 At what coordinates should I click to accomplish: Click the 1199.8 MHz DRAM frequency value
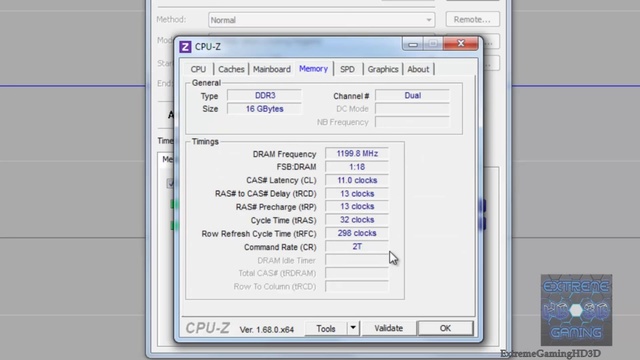coord(357,153)
